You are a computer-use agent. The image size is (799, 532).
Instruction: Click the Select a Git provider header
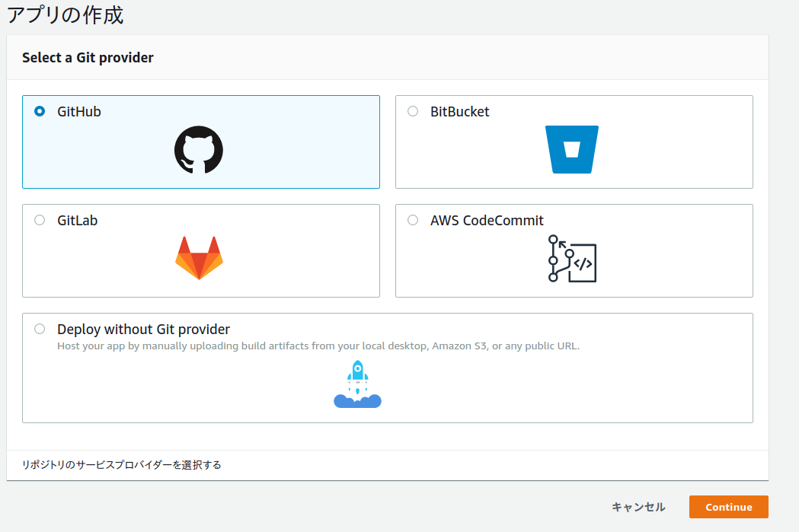tap(88, 57)
